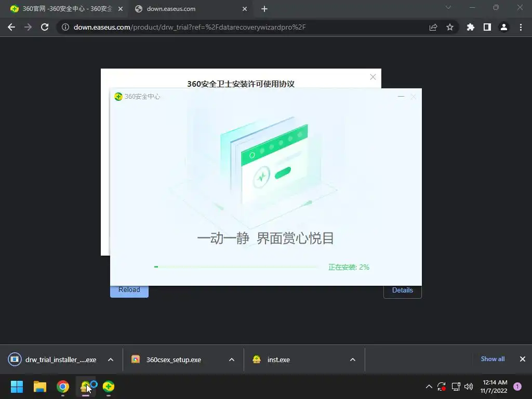Image resolution: width=532 pixels, height=399 pixels.
Task: Open the tab search chevron
Action: point(448,7)
